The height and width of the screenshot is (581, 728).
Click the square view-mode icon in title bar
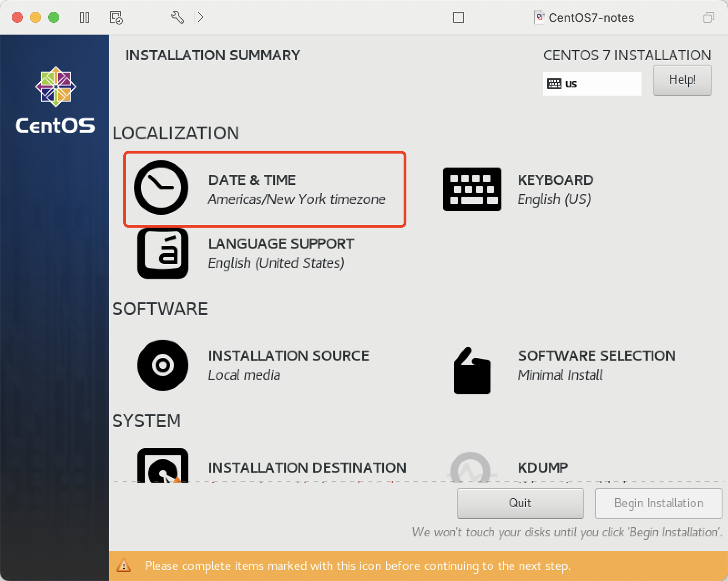pyautogui.click(x=459, y=17)
